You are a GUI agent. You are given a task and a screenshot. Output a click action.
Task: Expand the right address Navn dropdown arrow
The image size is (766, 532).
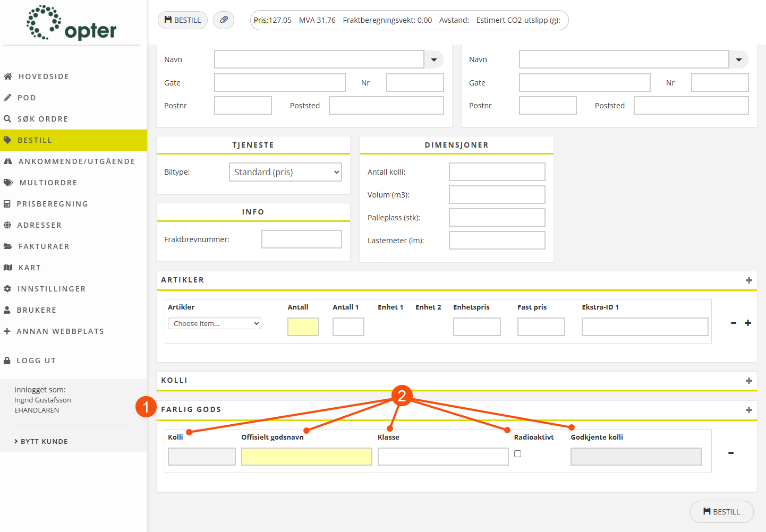(x=738, y=59)
